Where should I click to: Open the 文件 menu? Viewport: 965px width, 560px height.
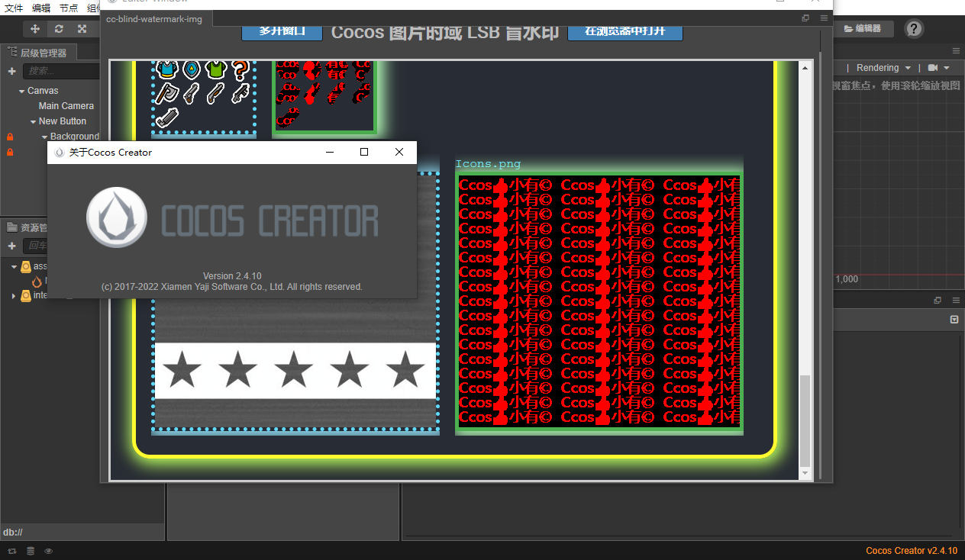pos(14,8)
